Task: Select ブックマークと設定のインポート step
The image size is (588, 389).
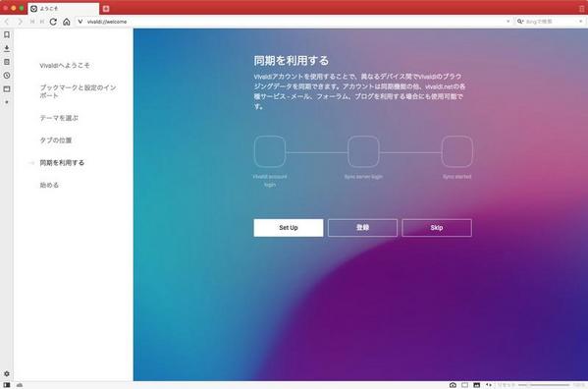Action: point(78,91)
